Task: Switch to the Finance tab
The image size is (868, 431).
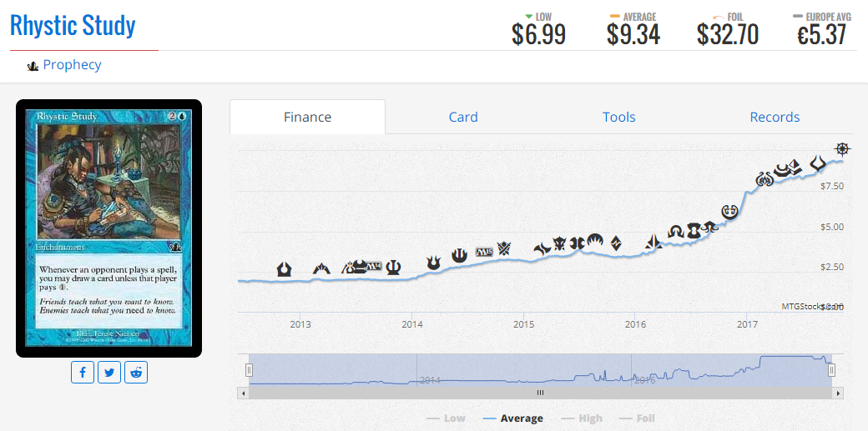Action: pos(307,117)
